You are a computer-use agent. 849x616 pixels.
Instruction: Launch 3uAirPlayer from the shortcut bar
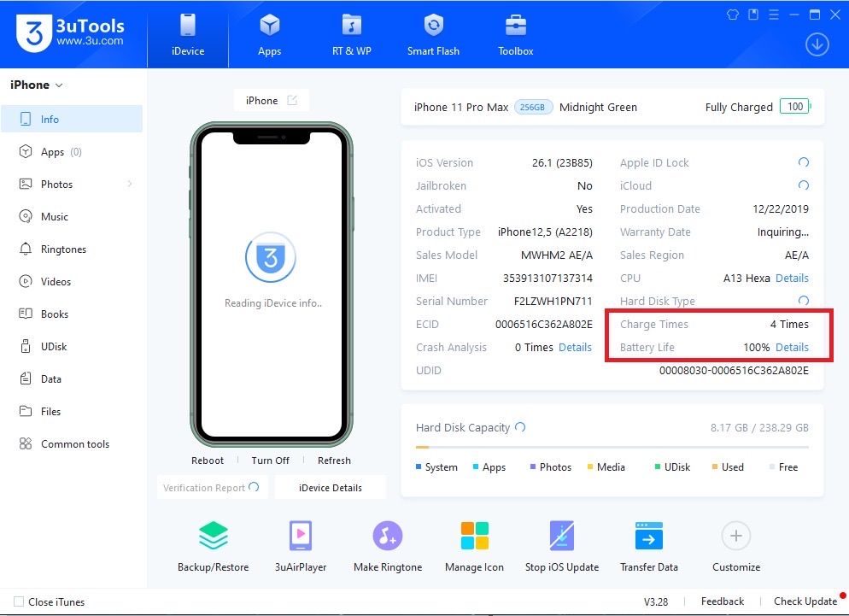coord(301,537)
